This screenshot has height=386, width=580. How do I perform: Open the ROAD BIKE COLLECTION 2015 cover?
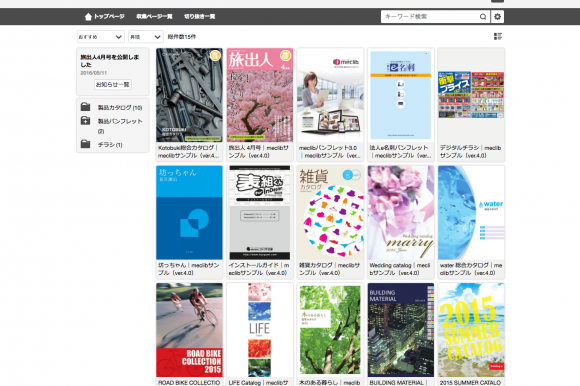pyautogui.click(x=189, y=330)
